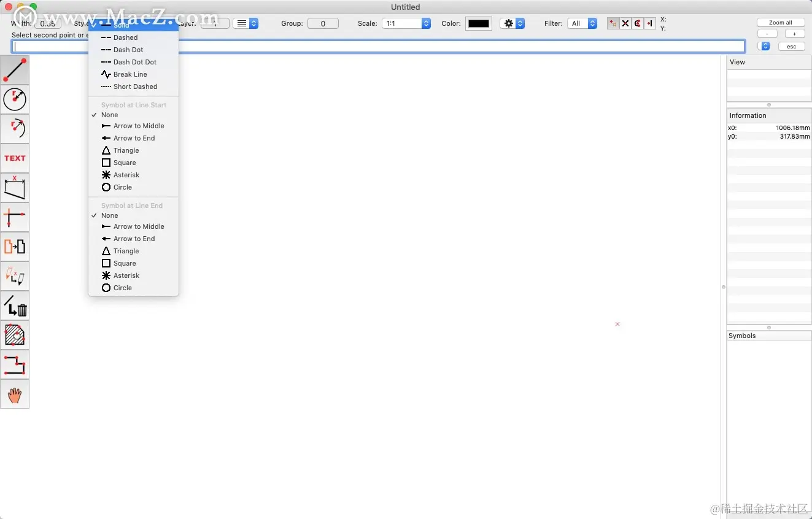Choose the Break Line style
Viewport: 812px width, 519px height.
(133, 74)
